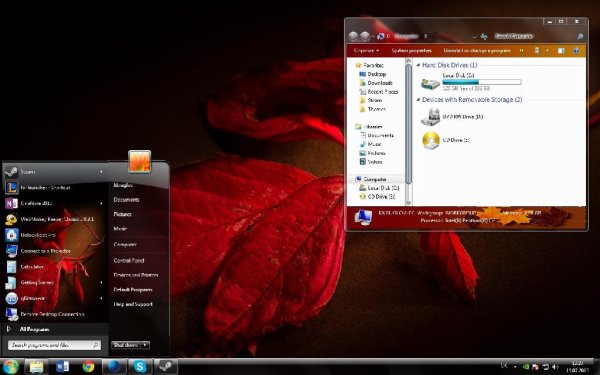Launch the lol.launcher shortcut in Start menu
Viewport: 600px width, 375px height.
click(54, 188)
